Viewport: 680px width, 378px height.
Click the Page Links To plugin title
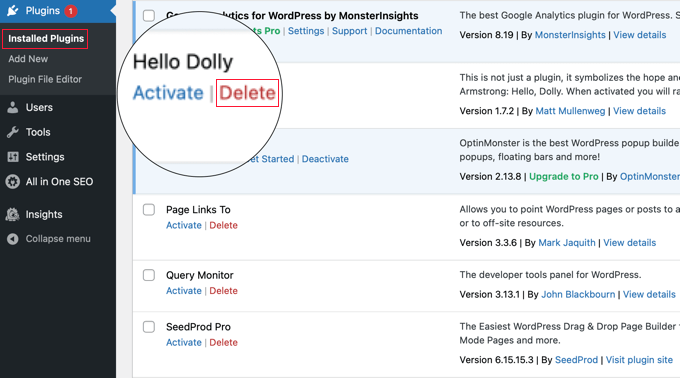click(x=198, y=210)
